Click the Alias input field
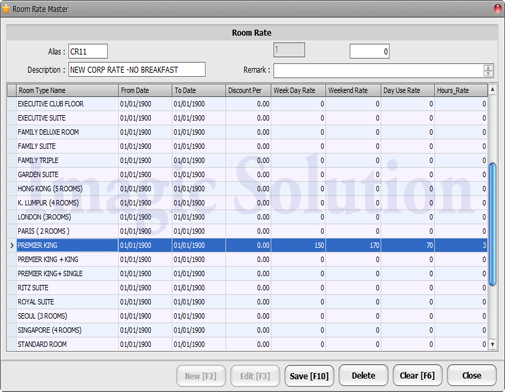 pyautogui.click(x=88, y=51)
